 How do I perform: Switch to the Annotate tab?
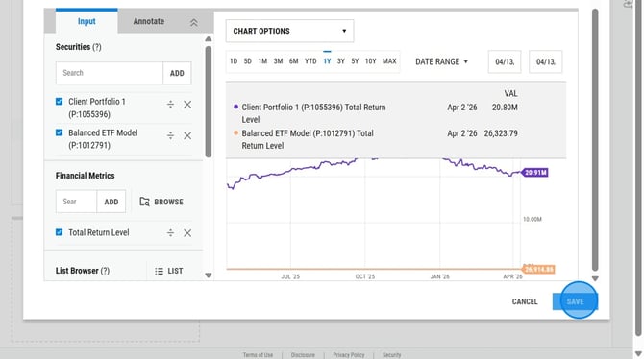149,21
